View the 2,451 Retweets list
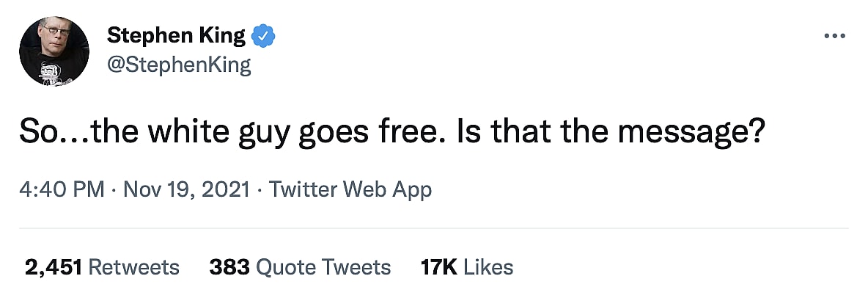The width and height of the screenshot is (868, 298). tap(102, 266)
